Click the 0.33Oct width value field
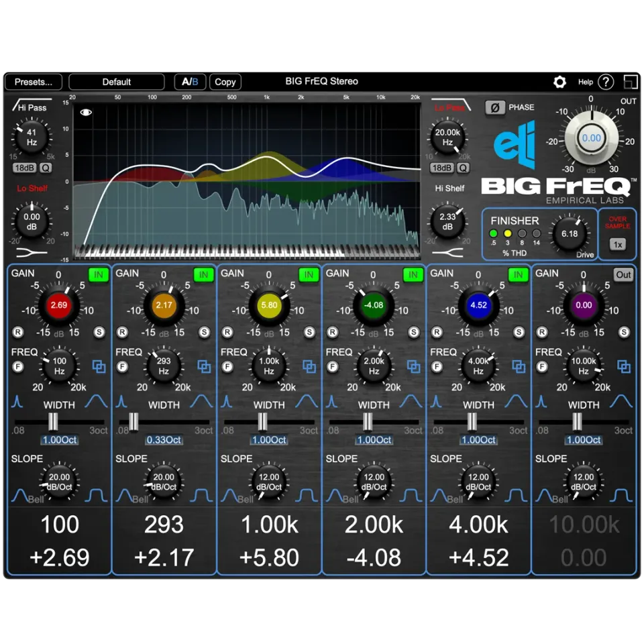The image size is (644, 644). tap(164, 440)
